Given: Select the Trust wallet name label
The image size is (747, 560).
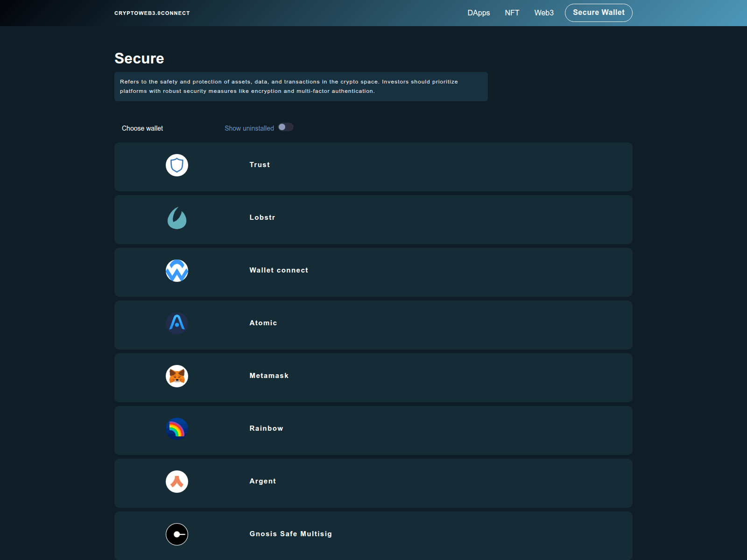Looking at the screenshot, I should coord(260,165).
